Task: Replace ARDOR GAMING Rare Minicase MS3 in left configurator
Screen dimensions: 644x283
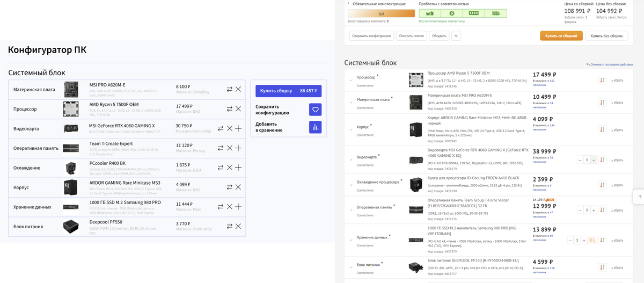Action: pos(229,187)
